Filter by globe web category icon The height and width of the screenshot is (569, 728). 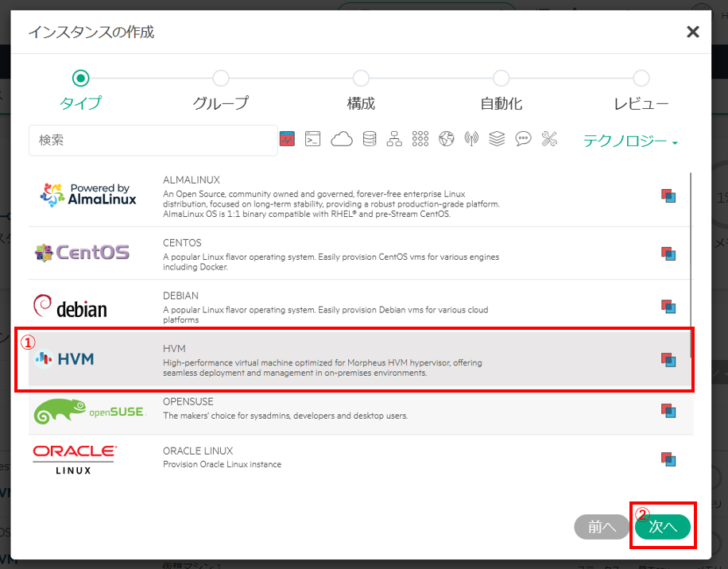pyautogui.click(x=446, y=139)
